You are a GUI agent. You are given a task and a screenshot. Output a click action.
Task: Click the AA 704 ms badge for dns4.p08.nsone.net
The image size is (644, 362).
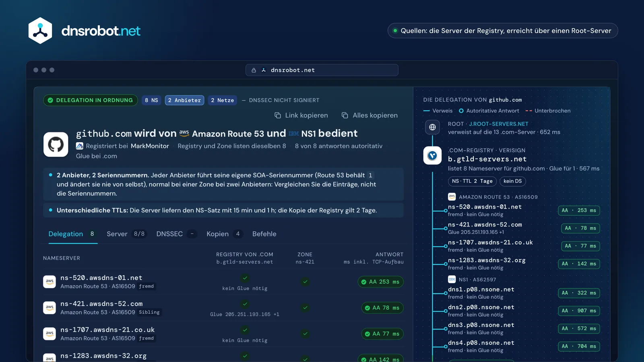click(579, 346)
